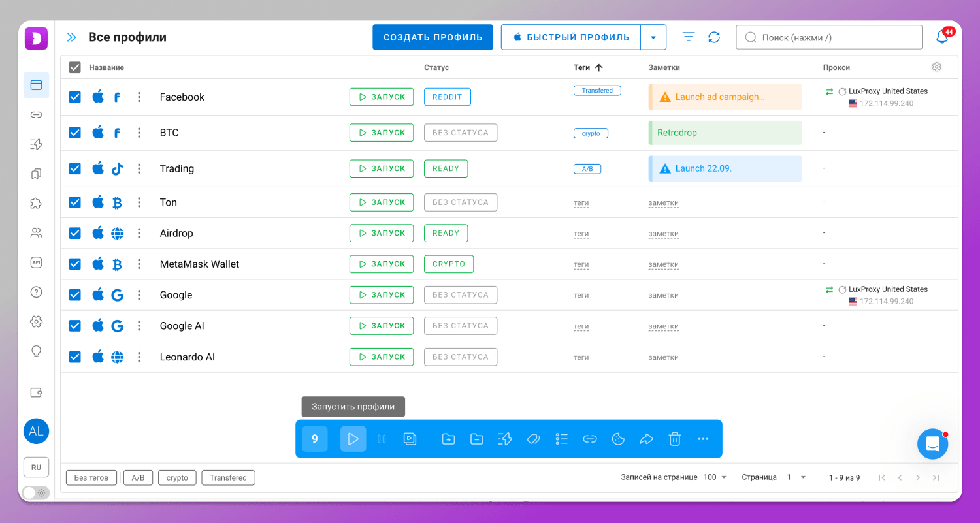
Task: Toggle the light/dark theme switch
Action: coord(36,493)
